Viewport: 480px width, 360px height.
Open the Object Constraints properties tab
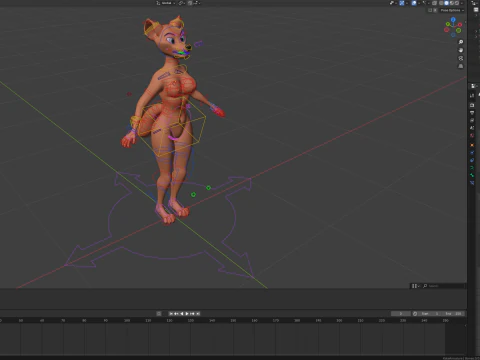click(472, 160)
